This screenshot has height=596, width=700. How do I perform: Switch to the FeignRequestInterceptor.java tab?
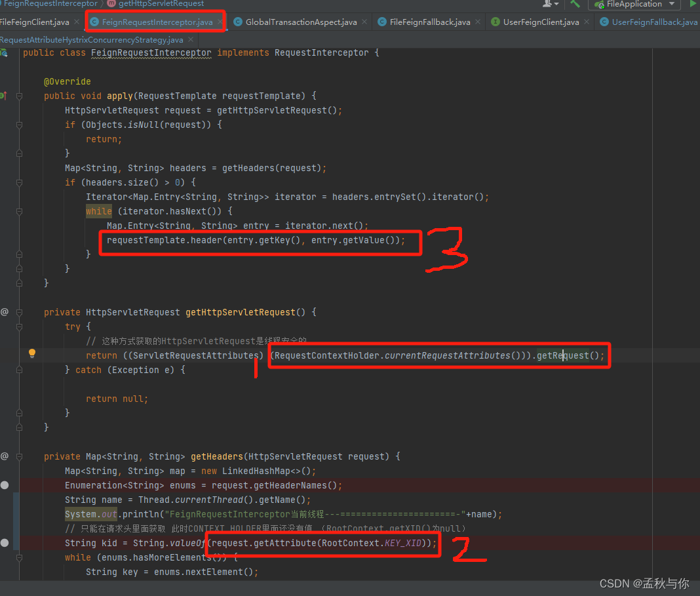157,22
